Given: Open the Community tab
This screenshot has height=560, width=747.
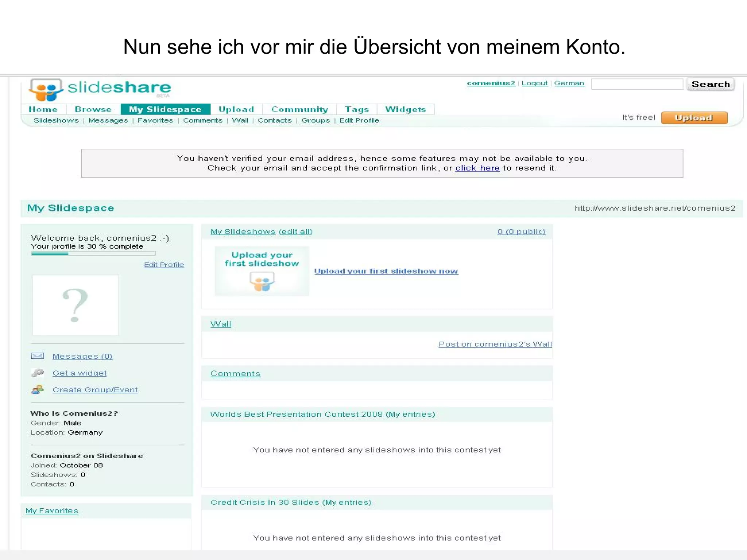Looking at the screenshot, I should [299, 109].
